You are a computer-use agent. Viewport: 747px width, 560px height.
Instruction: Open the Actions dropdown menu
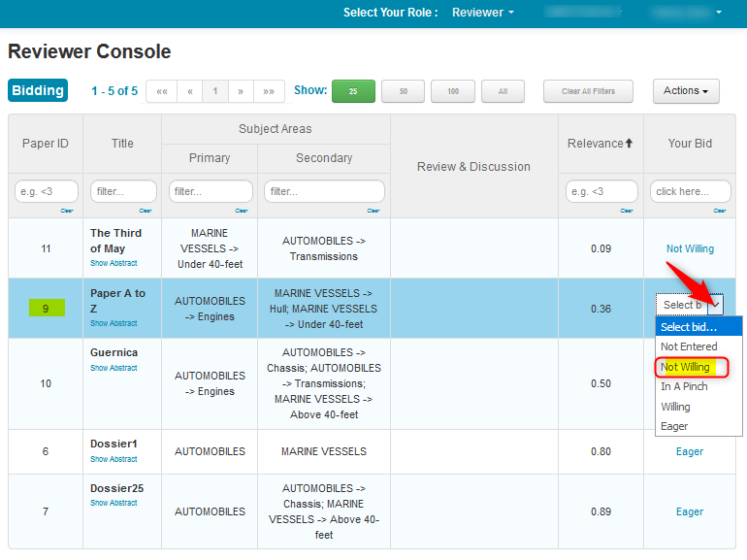tap(685, 91)
